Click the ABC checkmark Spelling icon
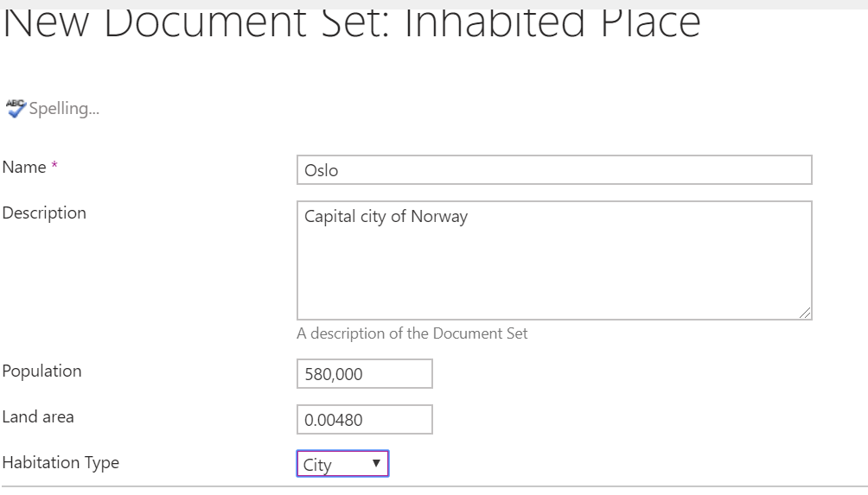Viewport: 868px width, 495px height. click(16, 108)
